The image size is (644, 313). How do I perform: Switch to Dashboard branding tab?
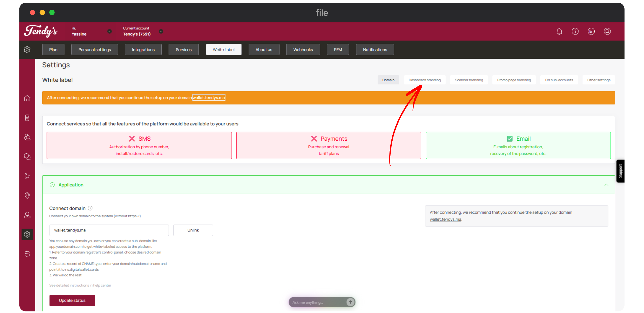click(425, 80)
